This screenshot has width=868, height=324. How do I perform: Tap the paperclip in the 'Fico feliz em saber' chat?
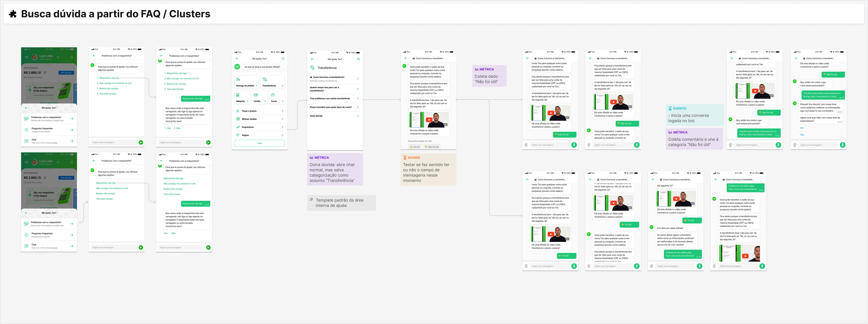point(652,266)
